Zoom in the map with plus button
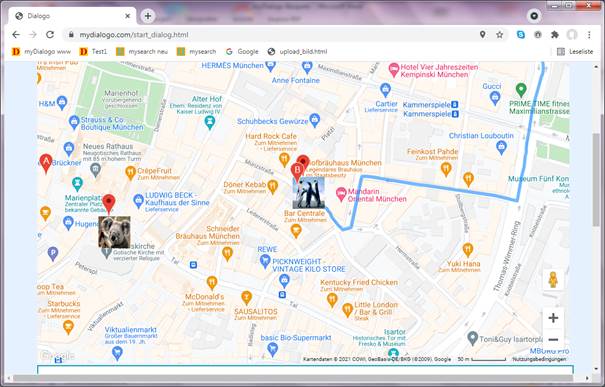The width and height of the screenshot is (605, 387). (553, 318)
